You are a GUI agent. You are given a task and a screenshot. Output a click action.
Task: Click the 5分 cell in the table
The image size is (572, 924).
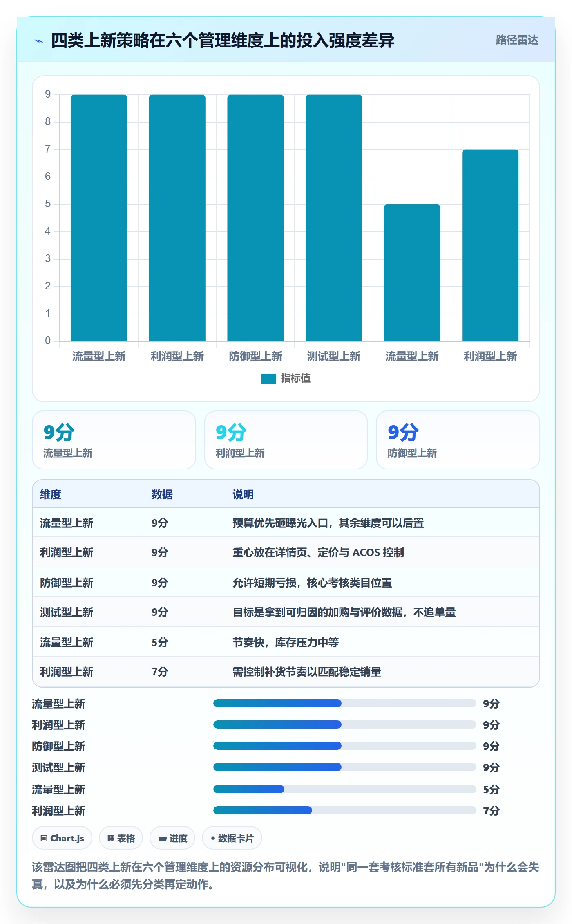pos(160,642)
